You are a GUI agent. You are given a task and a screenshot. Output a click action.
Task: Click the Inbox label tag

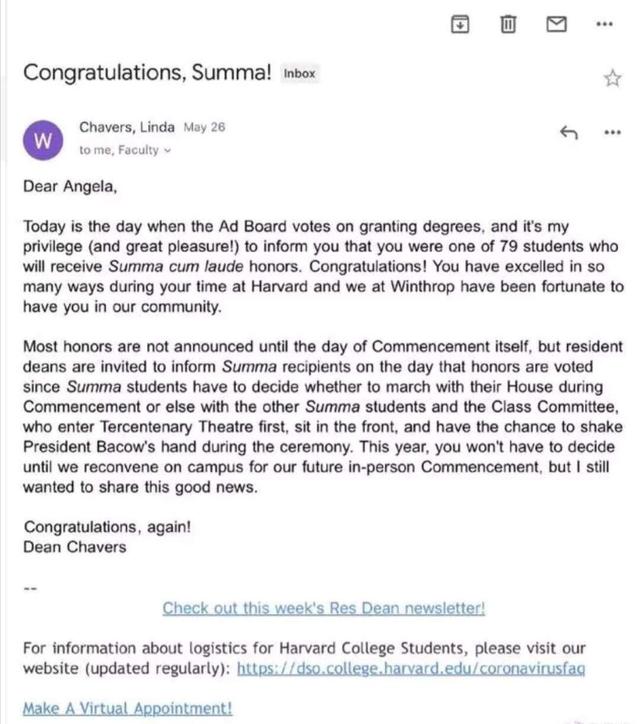(x=299, y=73)
